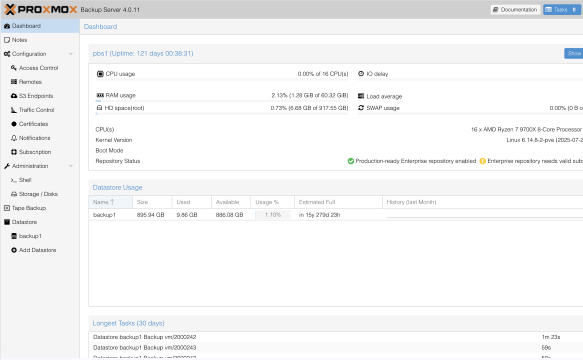Click the Storage / Disks drive icon
Viewport: 583px width, 360px height.
[14, 194]
